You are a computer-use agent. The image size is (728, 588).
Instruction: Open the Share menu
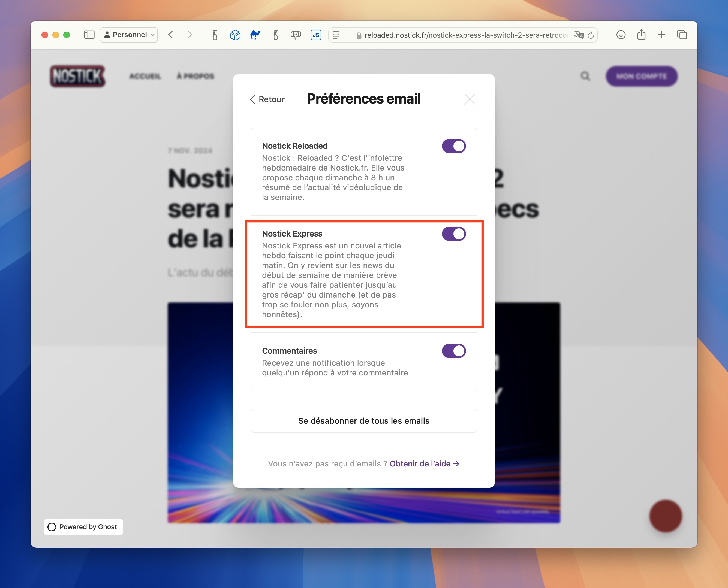point(641,35)
